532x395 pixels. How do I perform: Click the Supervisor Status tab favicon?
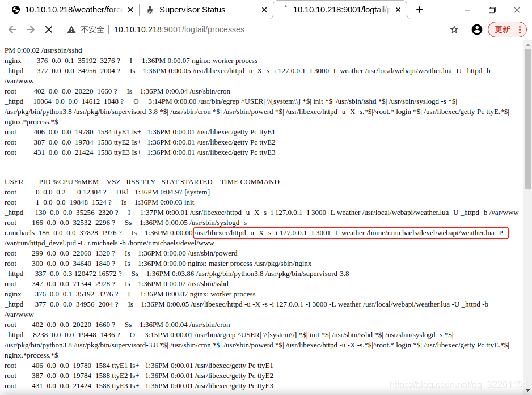point(150,10)
